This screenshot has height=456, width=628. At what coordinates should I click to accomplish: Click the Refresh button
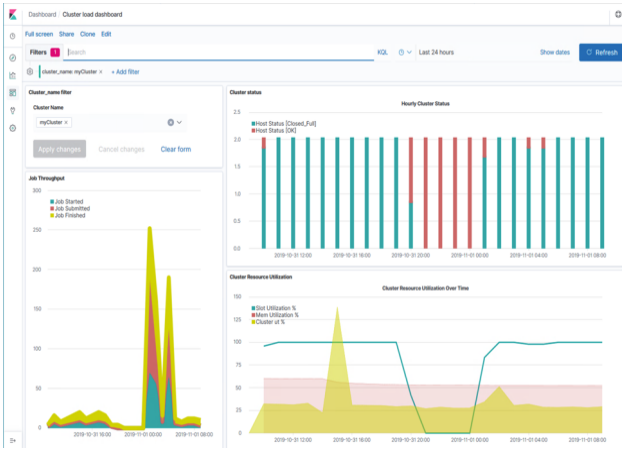tap(601, 52)
